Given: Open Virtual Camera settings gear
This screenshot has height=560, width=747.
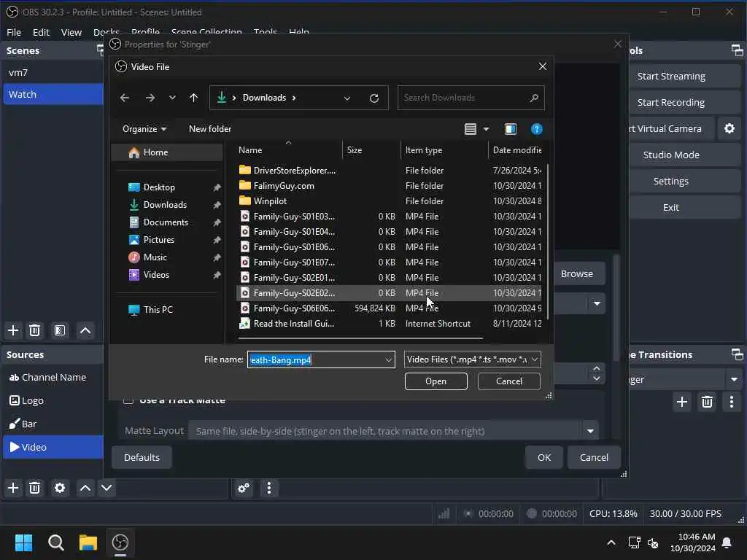Looking at the screenshot, I should point(729,128).
